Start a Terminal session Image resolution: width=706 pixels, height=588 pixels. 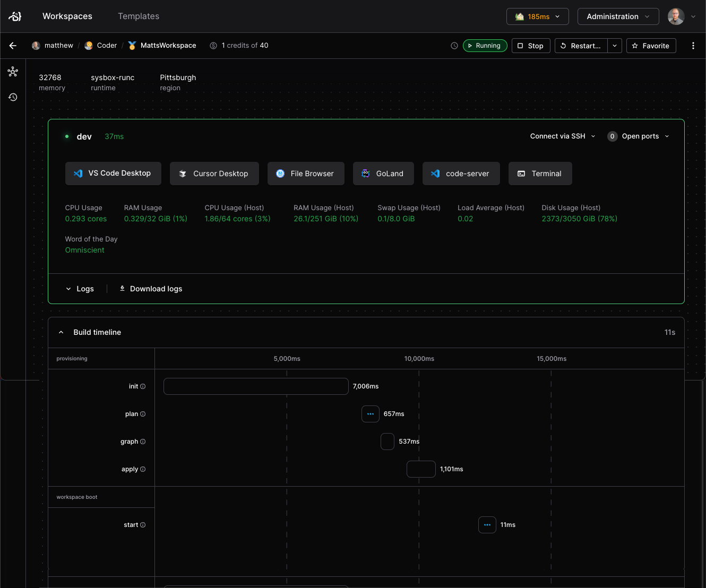pyautogui.click(x=540, y=174)
